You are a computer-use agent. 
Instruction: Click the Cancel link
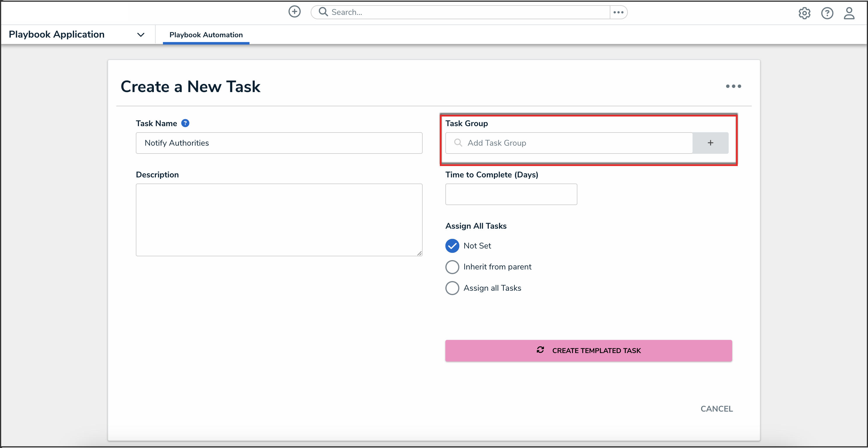[716, 409]
